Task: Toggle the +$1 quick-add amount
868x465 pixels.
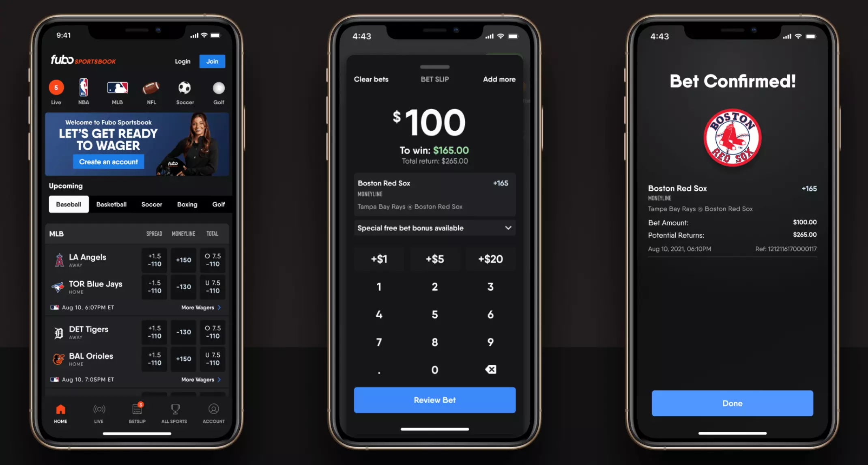Action: click(x=379, y=258)
